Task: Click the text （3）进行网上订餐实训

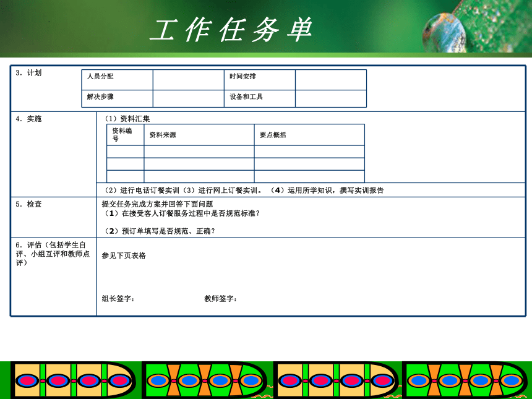Action: (222, 191)
